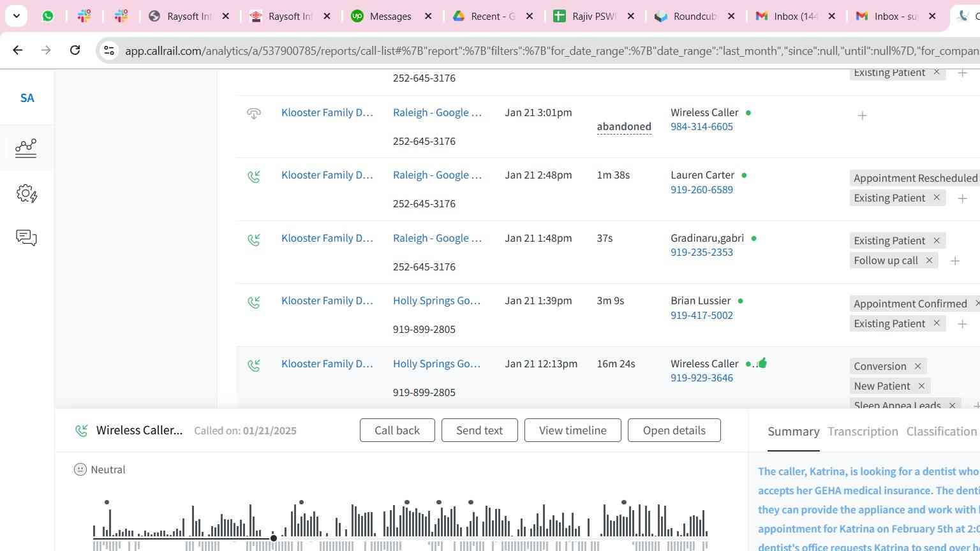980x551 pixels.
Task: Open the Transcription tab
Action: pos(863,432)
